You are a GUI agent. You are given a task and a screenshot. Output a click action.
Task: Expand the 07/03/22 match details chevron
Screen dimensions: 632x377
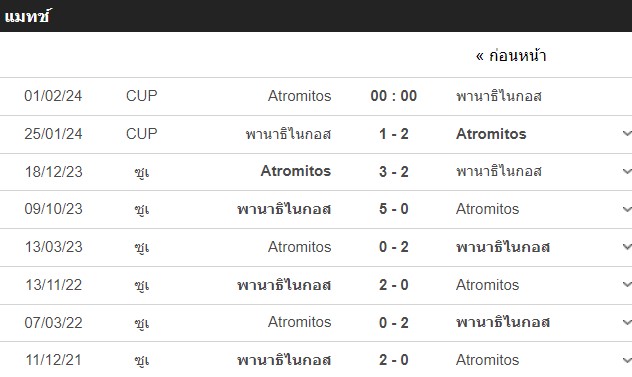[627, 322]
